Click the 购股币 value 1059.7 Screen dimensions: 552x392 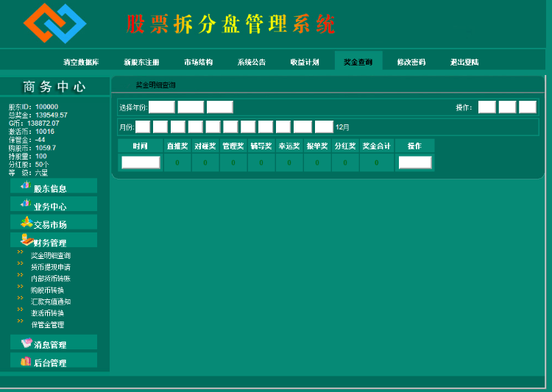click(x=46, y=148)
